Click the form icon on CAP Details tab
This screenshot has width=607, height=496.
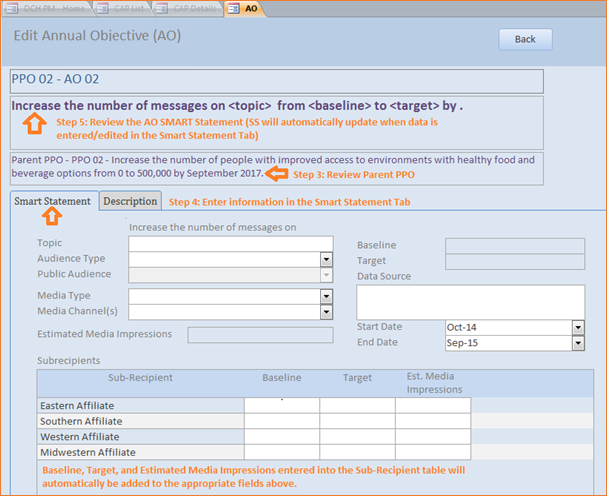click(162, 9)
